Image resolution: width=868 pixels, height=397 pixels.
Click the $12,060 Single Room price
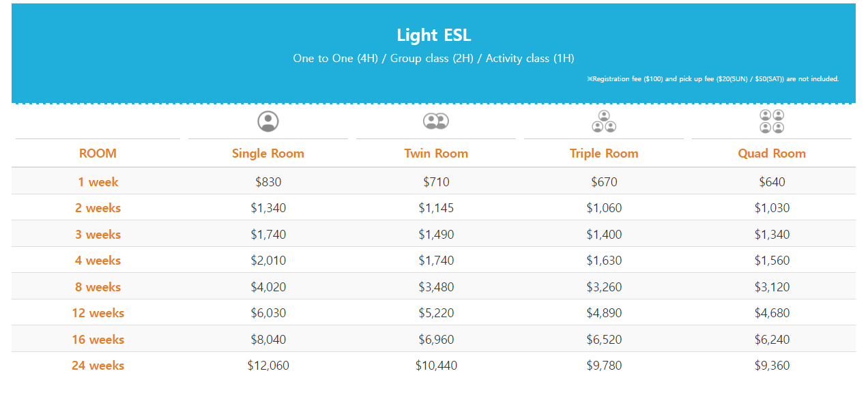tap(268, 366)
